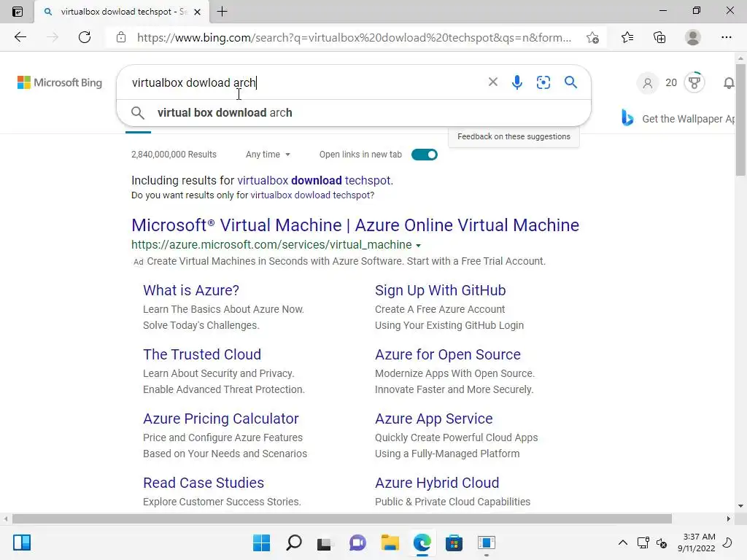
Task: Open Azure for Open Source link
Action: point(447,354)
